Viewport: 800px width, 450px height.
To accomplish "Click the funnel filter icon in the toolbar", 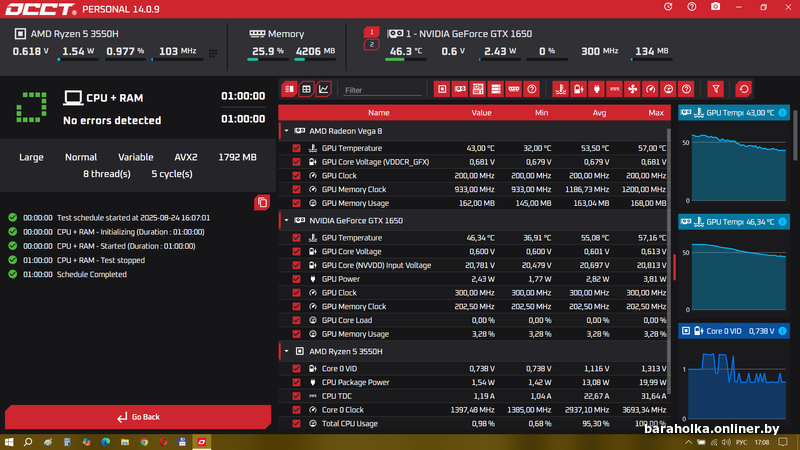I will coord(716,89).
